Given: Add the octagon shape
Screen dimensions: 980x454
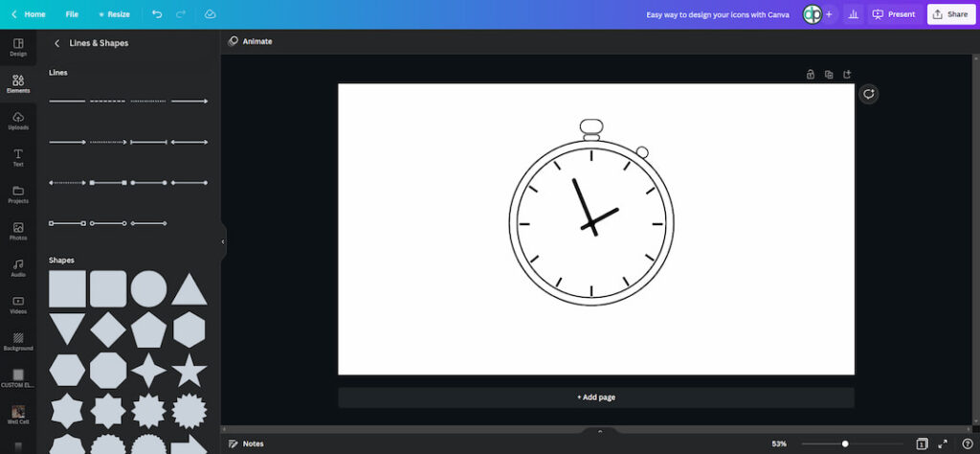Looking at the screenshot, I should pyautogui.click(x=108, y=371).
